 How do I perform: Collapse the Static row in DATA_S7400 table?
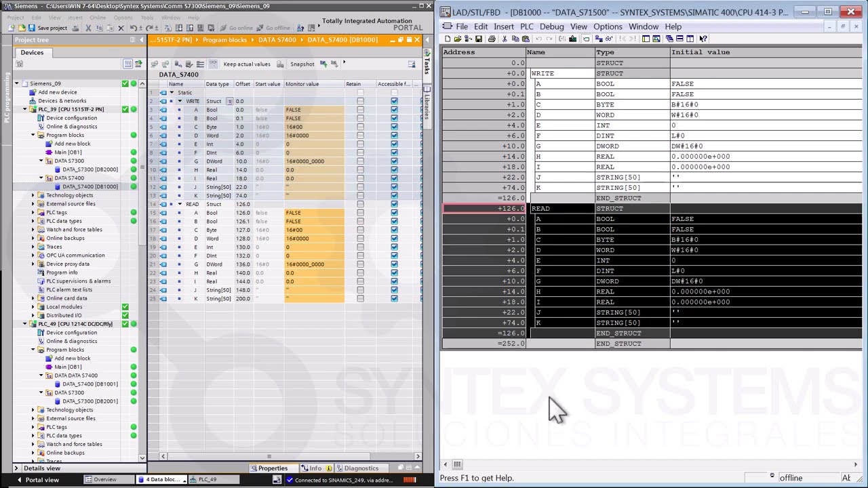172,92
